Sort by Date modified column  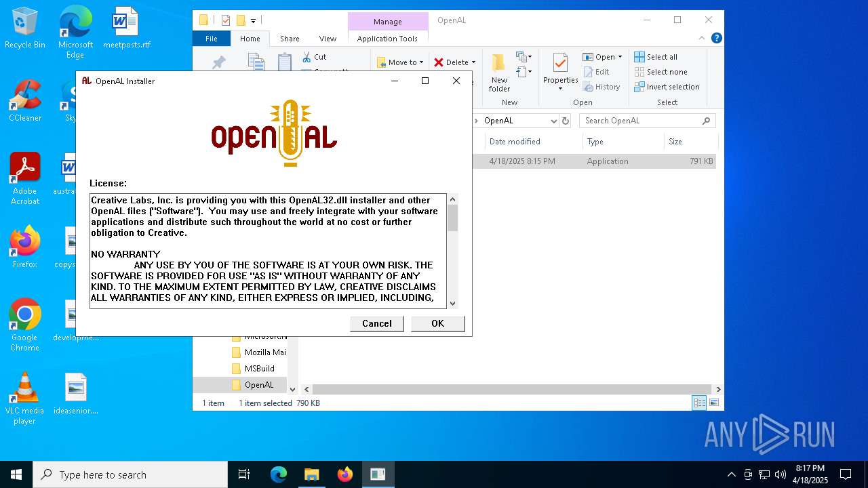coord(534,142)
